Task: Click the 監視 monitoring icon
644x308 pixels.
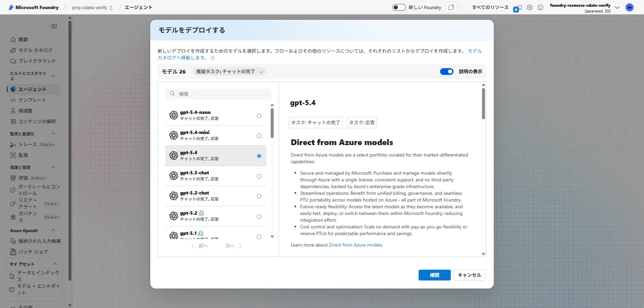Action: pos(13,155)
